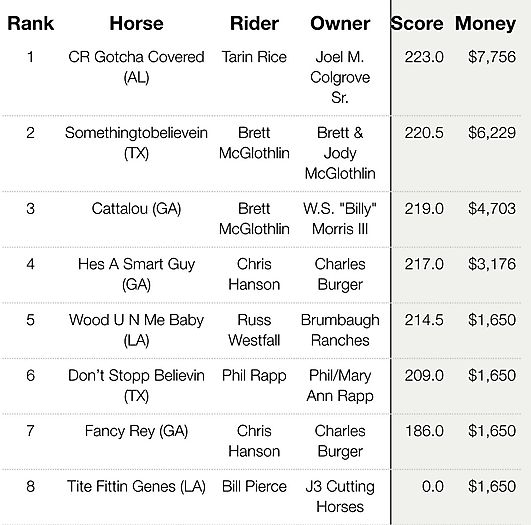Click rider Bill Pierce
The width and height of the screenshot is (531, 525).
coord(254,487)
